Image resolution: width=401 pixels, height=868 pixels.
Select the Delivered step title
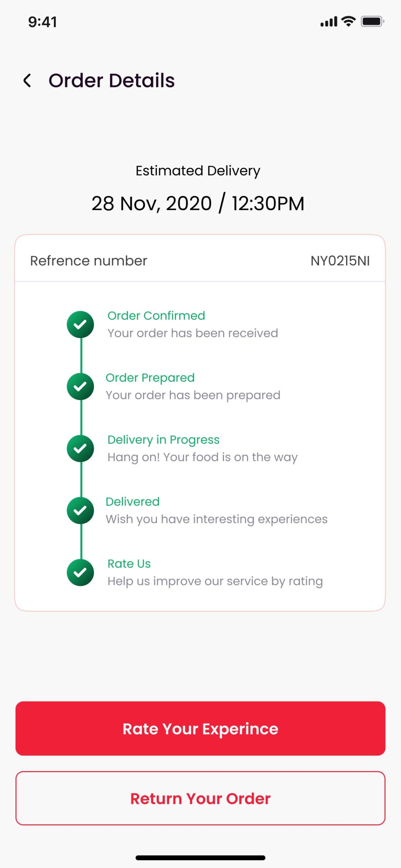[x=133, y=502]
